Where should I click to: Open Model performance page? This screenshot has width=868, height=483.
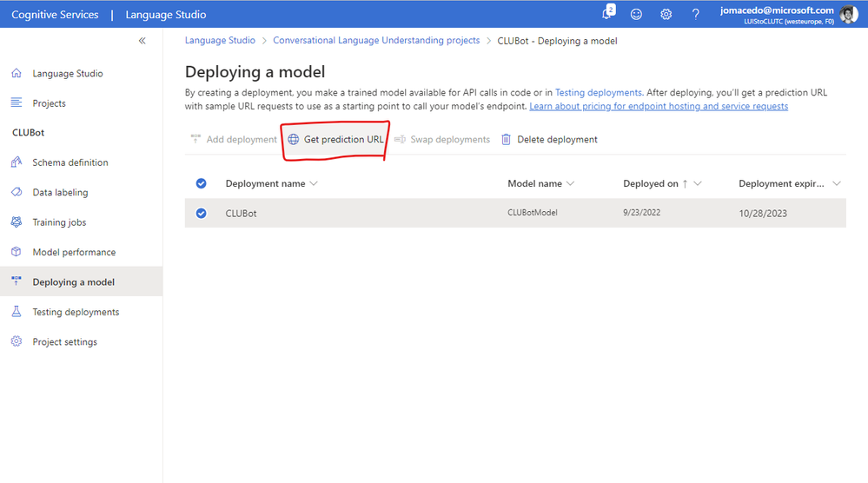pos(74,252)
